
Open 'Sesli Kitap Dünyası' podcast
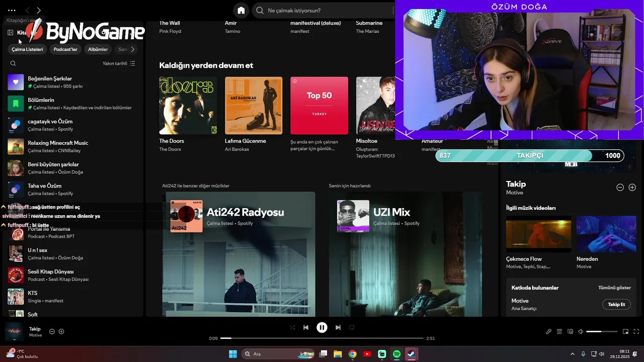(73, 275)
